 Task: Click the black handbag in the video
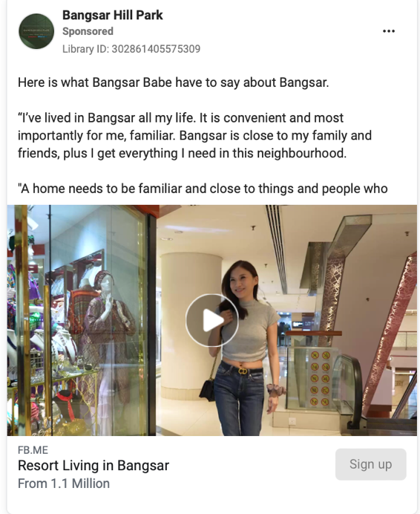tap(207, 390)
